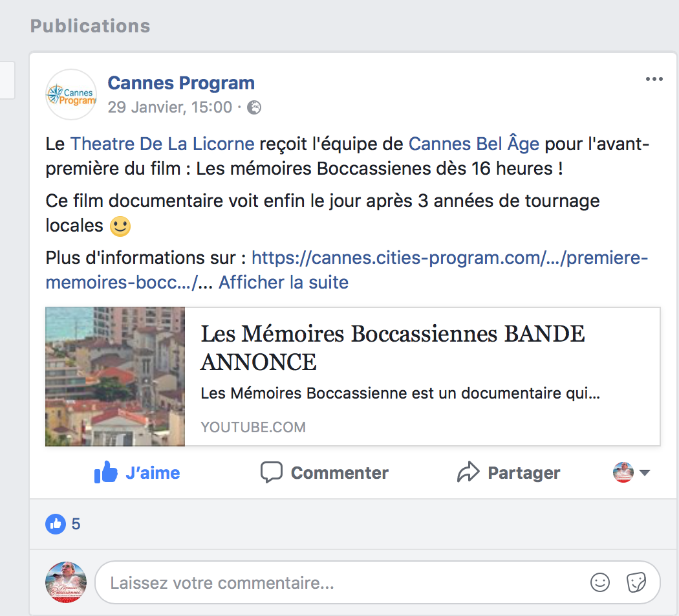Open the YouTube video thumbnail preview
This screenshot has height=616, width=679.
115,377
